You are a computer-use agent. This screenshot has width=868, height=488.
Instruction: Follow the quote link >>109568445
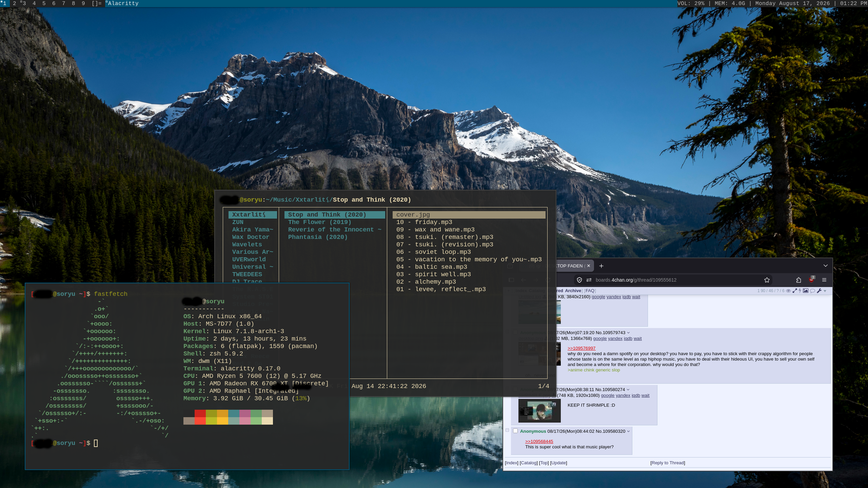tap(539, 441)
